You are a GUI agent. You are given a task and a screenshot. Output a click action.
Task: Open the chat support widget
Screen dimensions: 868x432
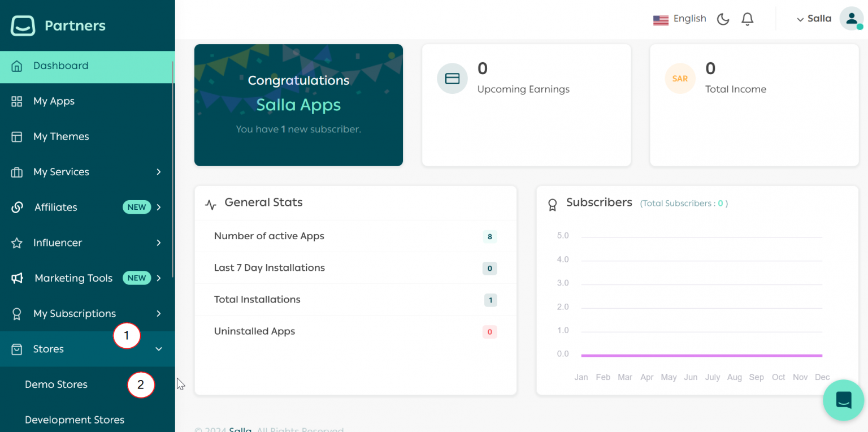843,400
